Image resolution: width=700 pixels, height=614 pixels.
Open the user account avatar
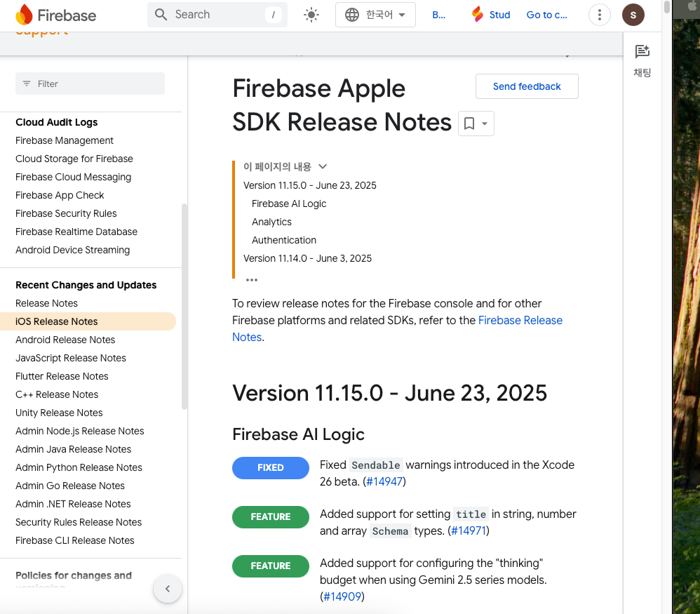pos(633,15)
